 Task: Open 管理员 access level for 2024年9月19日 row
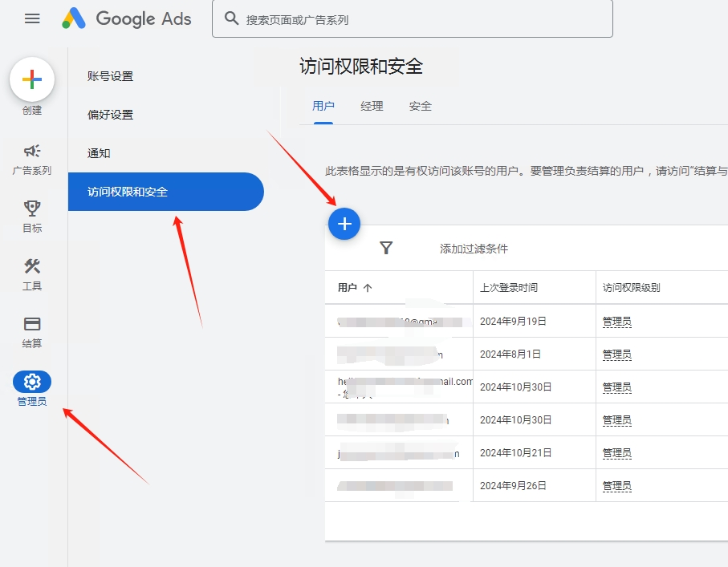pyautogui.click(x=616, y=322)
